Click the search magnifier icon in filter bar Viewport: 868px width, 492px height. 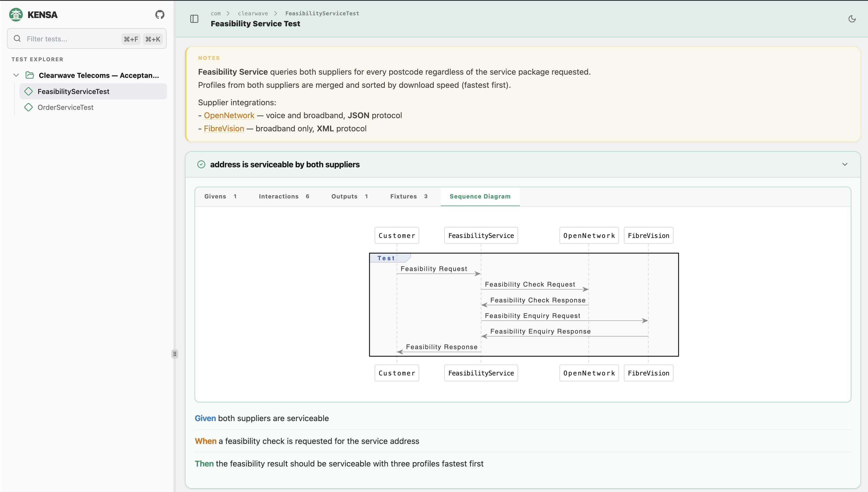[17, 38]
